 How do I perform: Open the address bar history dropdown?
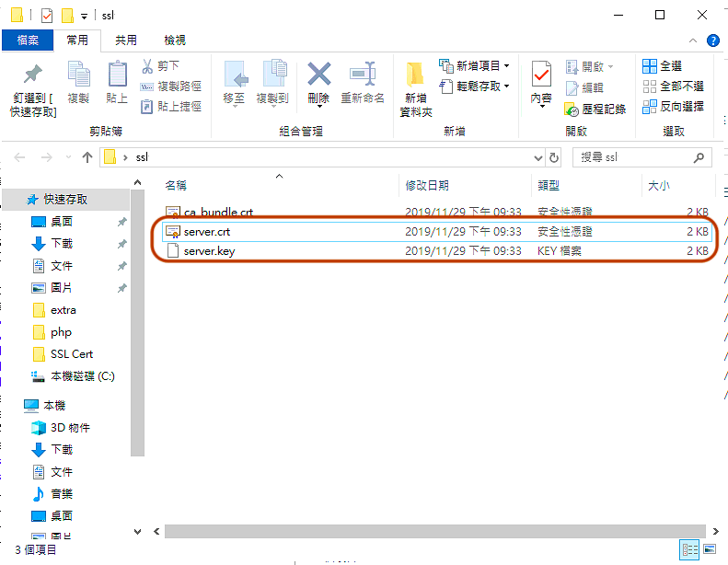click(x=539, y=157)
